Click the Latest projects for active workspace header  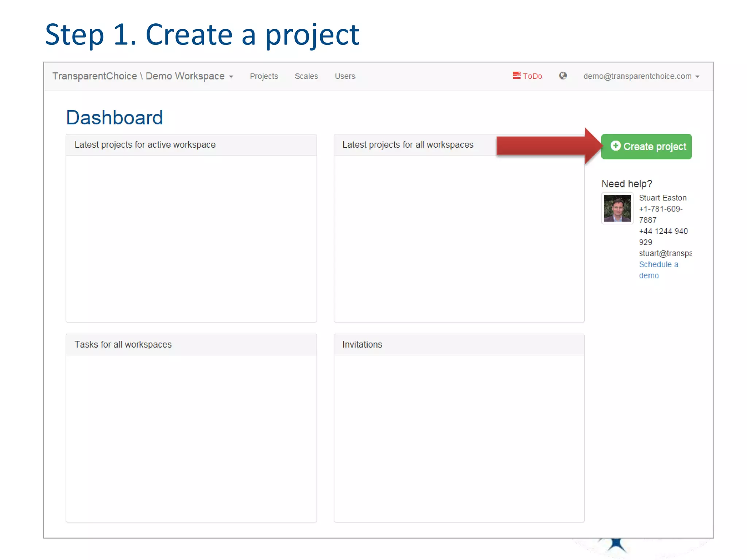[x=145, y=145]
